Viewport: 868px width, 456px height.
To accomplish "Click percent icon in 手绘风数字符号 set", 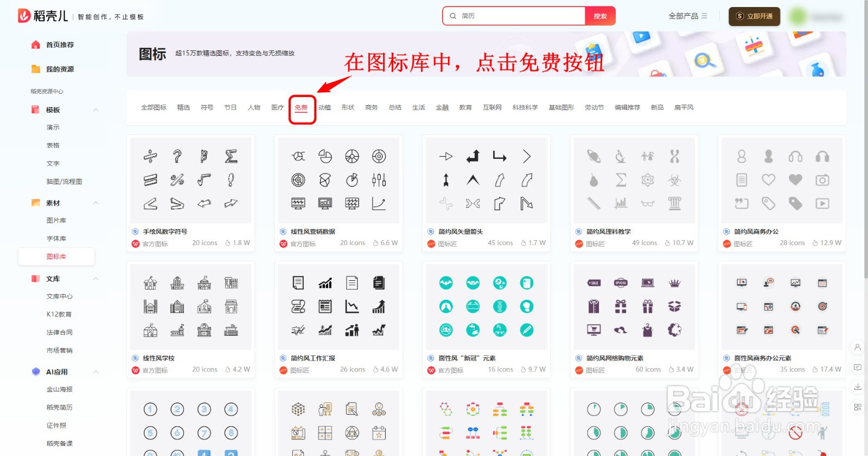I will point(177,180).
